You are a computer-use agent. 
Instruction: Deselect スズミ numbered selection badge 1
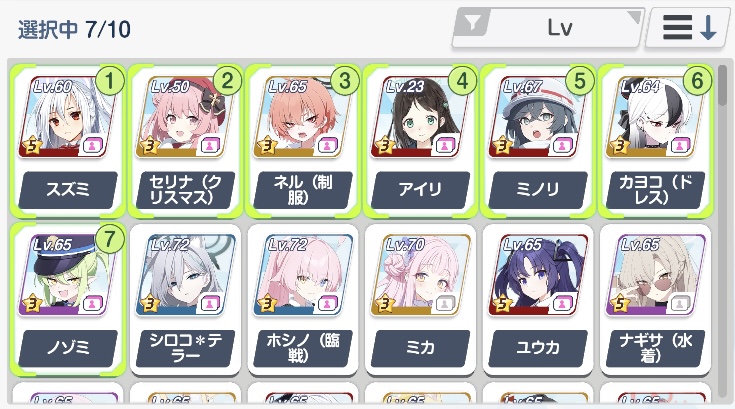pyautogui.click(x=110, y=81)
